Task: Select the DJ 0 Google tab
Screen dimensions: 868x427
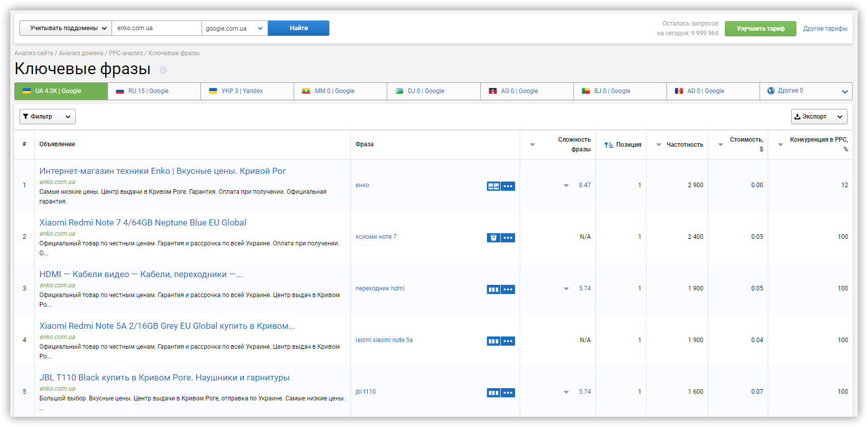Action: click(x=434, y=91)
